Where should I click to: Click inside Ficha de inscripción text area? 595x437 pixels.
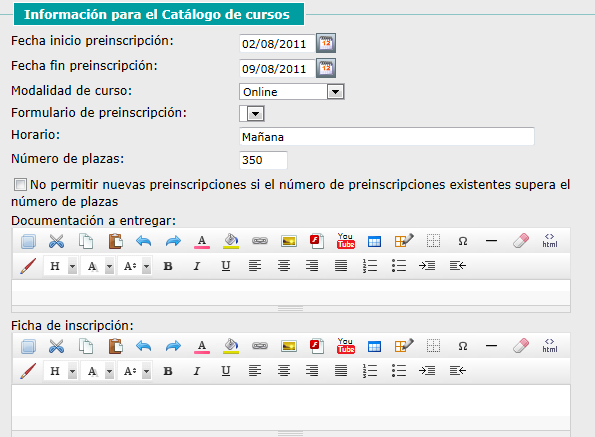coord(291,407)
